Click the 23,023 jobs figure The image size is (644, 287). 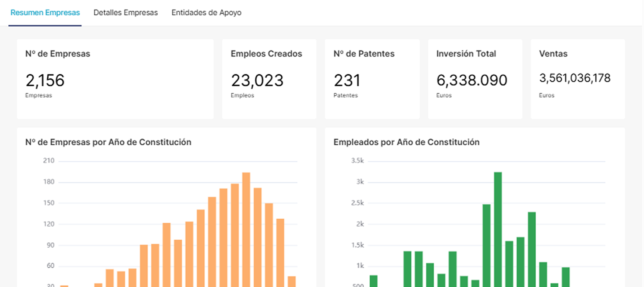257,80
